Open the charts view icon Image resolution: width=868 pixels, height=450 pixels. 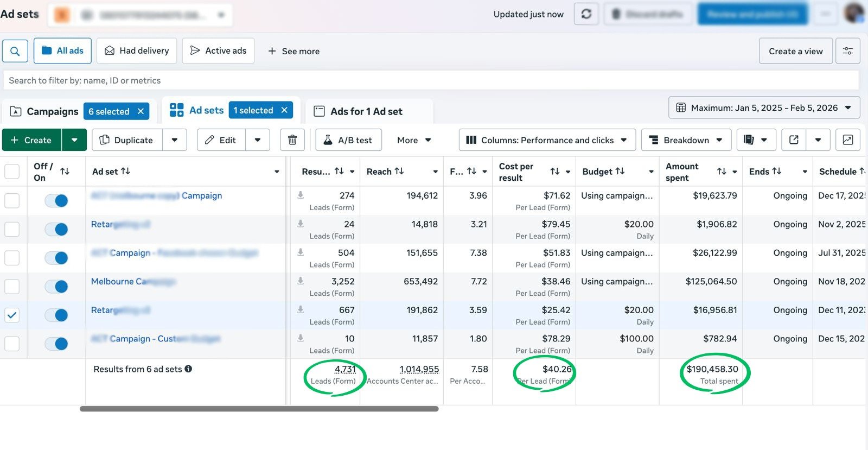click(x=847, y=140)
